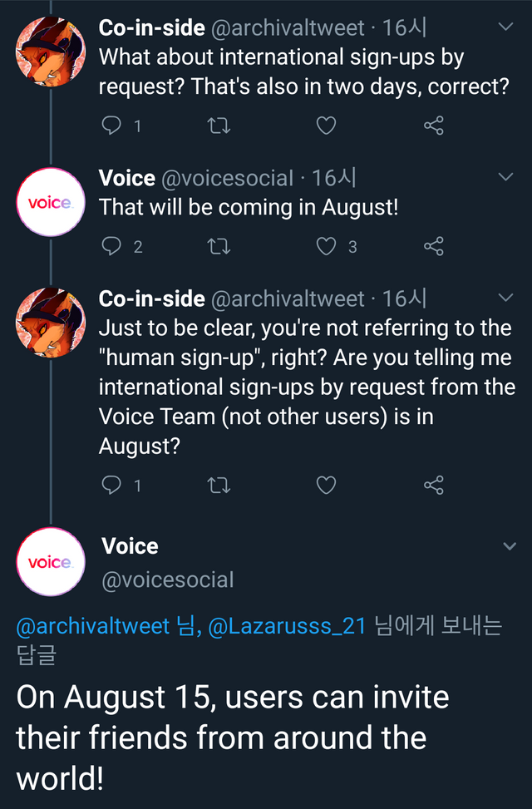Open chevron menu on the main Voice tweet
Viewport: 532px width, 809px height.
[x=510, y=546]
